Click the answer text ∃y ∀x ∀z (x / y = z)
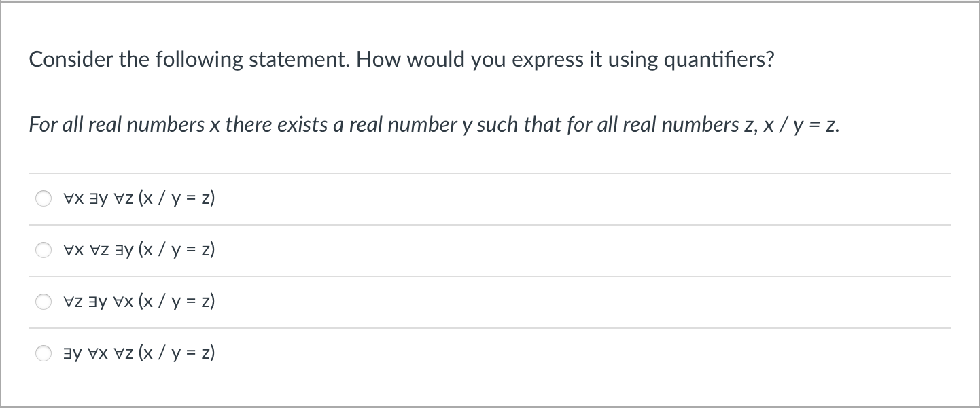 [139, 353]
